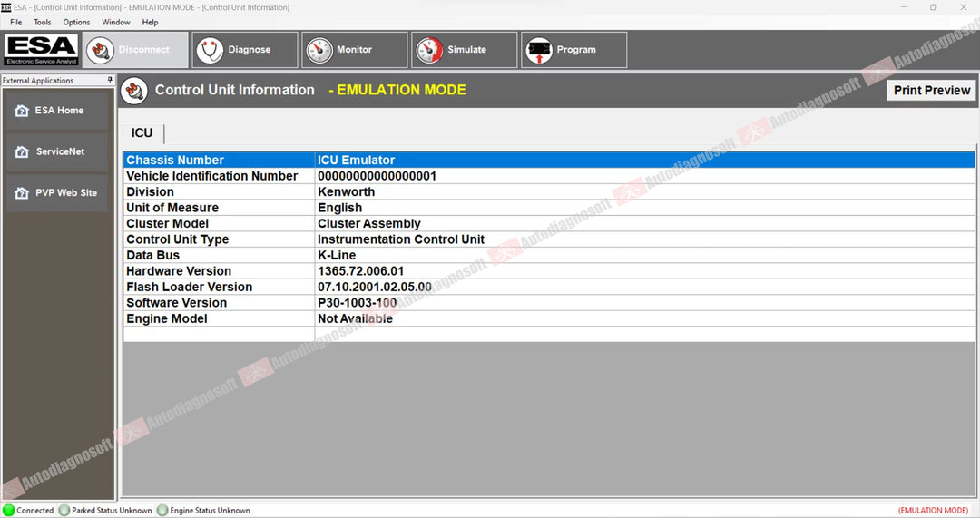This screenshot has height=518, width=980.
Task: Click the Program chip icon
Action: coord(539,50)
